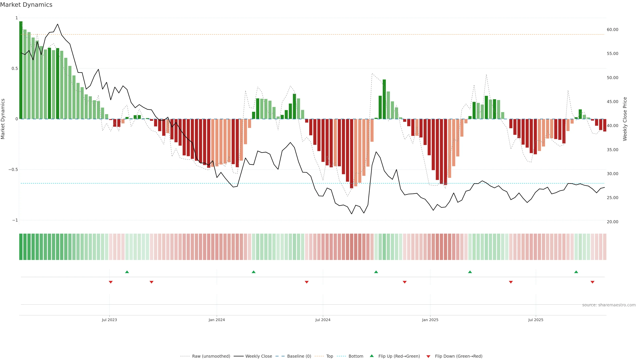Click the Jul 2025 x-axis label
644x362 pixels.
coord(536,320)
